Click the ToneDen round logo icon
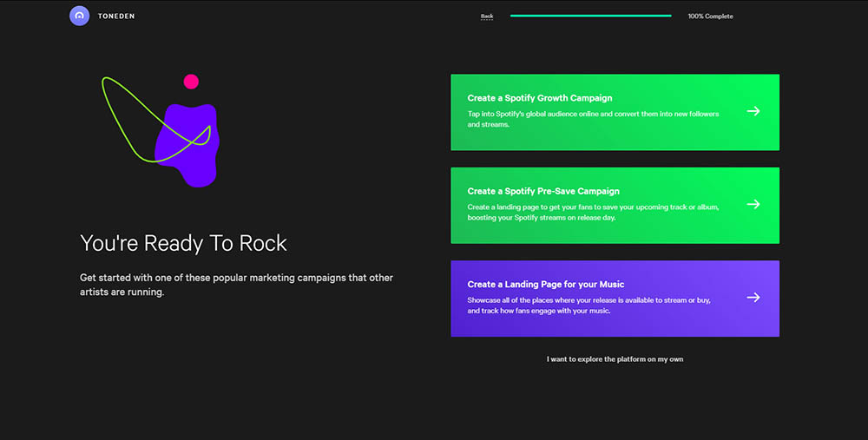The image size is (868, 440). tap(79, 16)
